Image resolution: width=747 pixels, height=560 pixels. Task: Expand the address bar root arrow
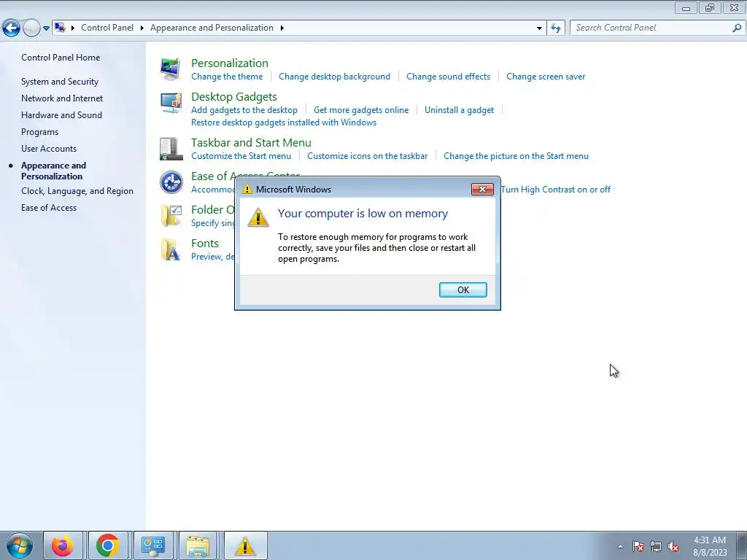point(73,28)
